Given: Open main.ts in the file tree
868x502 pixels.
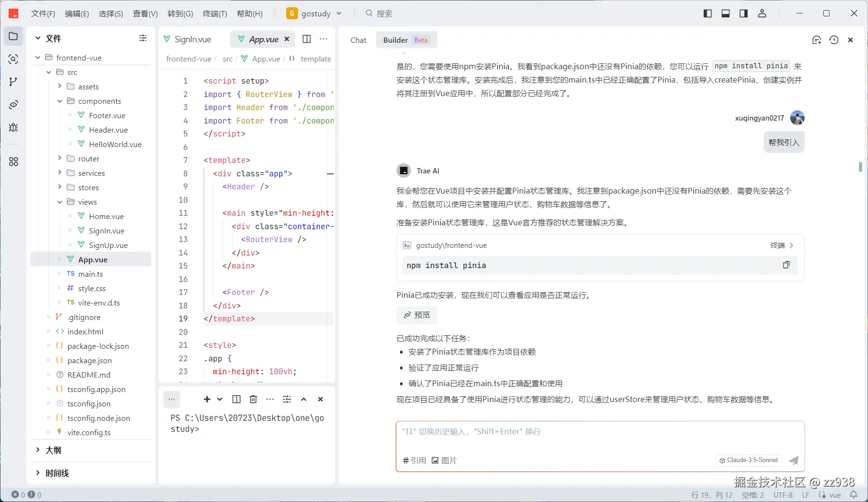Looking at the screenshot, I should click(90, 274).
